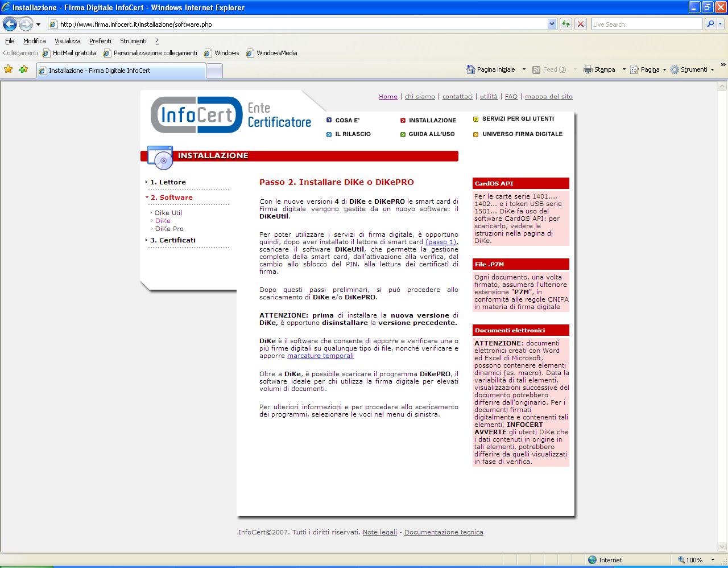Viewport: 728px width, 568px height.
Task: Follow the marcature temporali link
Action: [320, 356]
